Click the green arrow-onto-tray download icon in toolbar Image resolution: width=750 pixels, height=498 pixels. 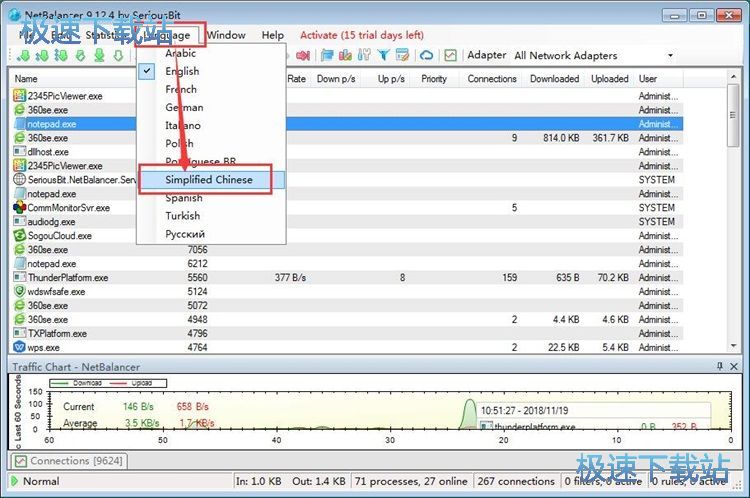pyautogui.click(x=99, y=55)
